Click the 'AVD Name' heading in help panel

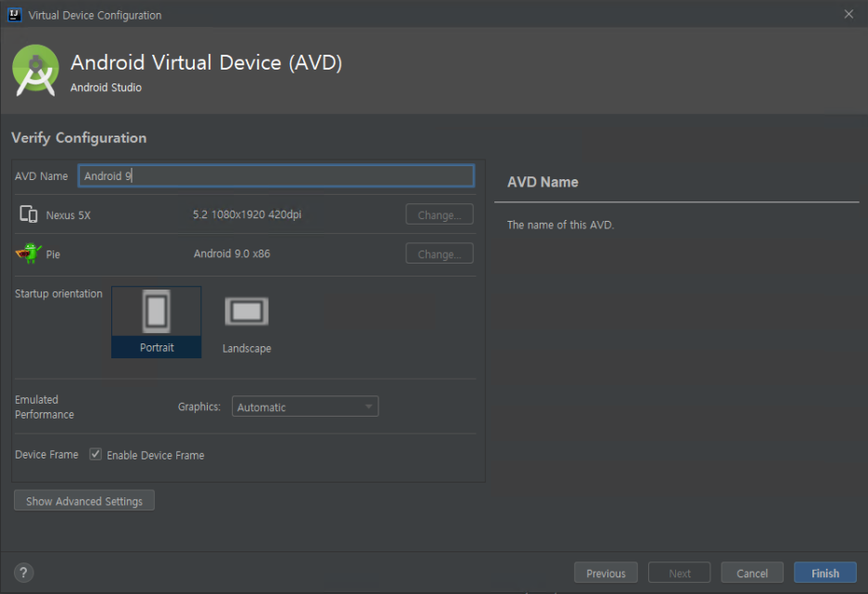(x=542, y=182)
